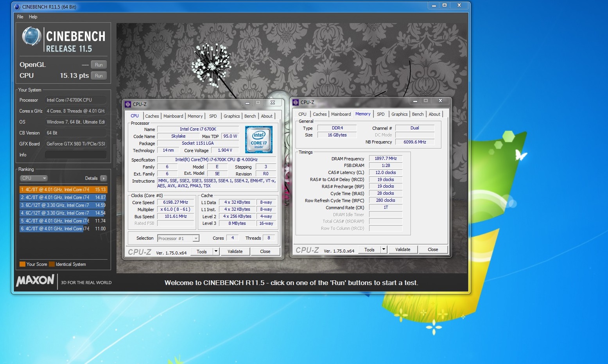
Task: Click the Memory Type value DDR4
Action: click(x=337, y=128)
